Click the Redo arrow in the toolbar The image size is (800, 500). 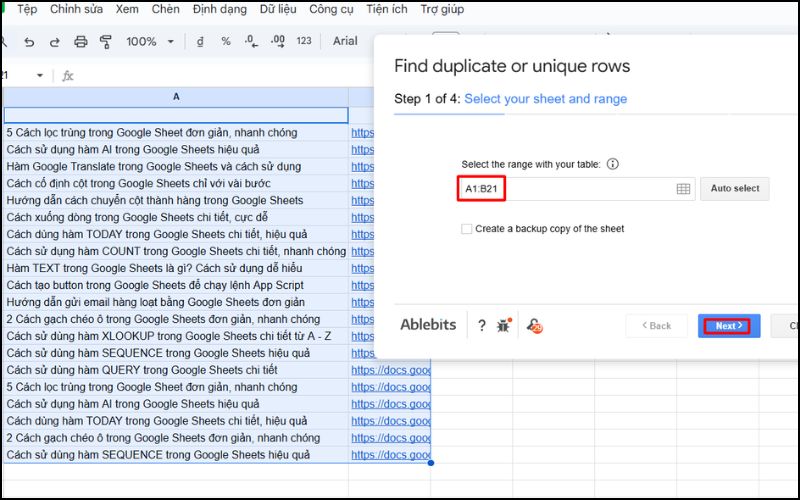54,42
